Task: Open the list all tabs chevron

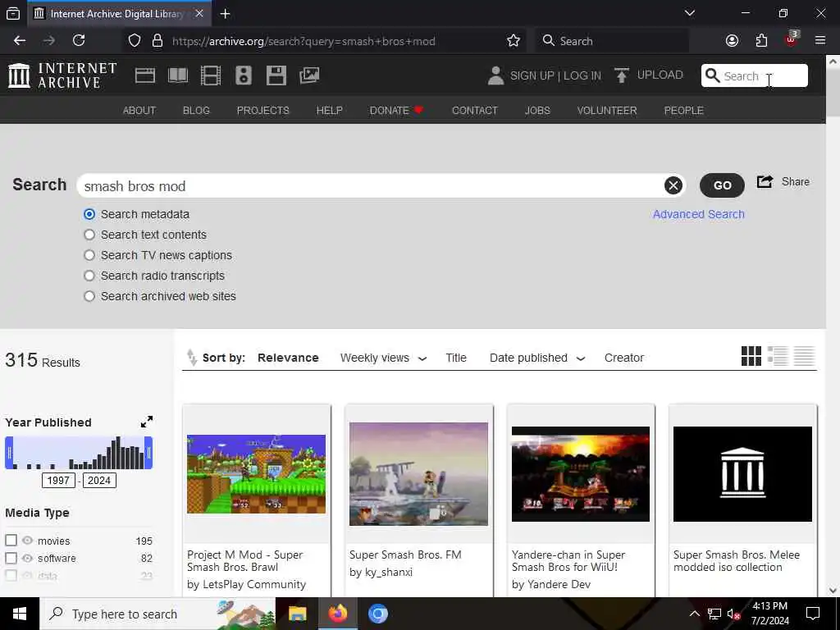Action: [x=690, y=13]
